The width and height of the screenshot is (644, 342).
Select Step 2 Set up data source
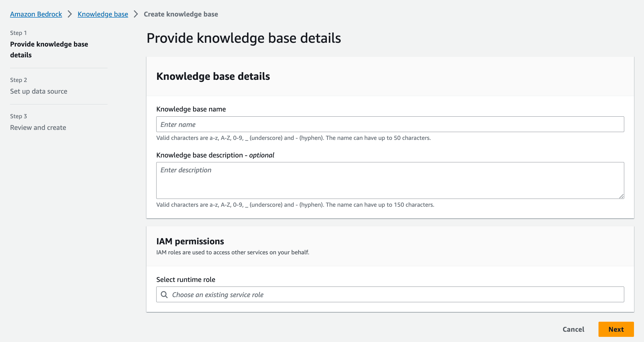(39, 91)
